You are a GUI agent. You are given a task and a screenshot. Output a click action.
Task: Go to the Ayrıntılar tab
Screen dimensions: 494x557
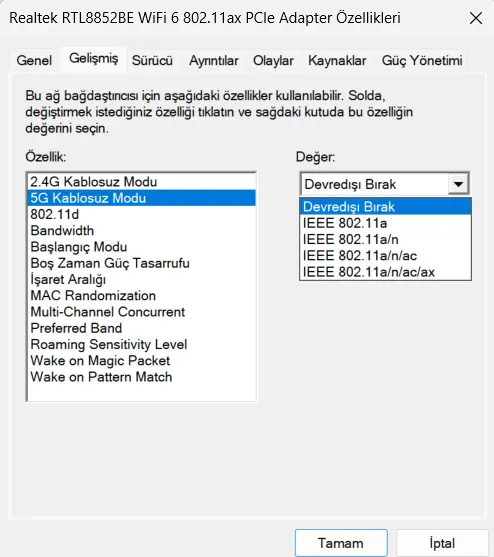click(x=213, y=60)
